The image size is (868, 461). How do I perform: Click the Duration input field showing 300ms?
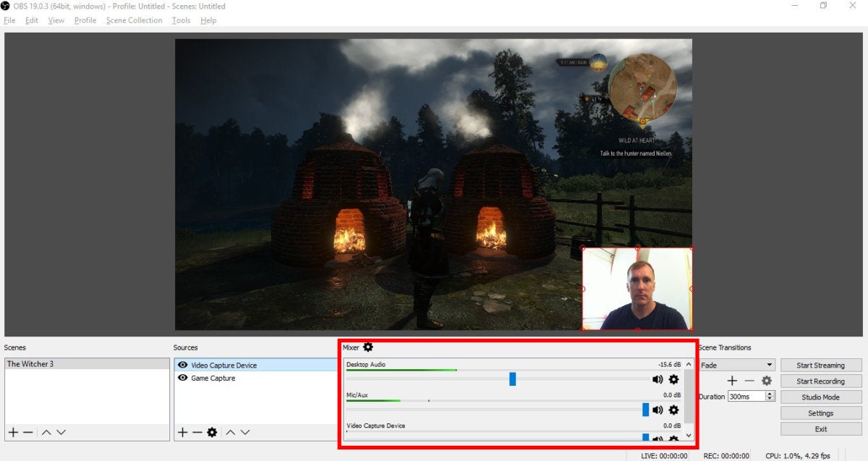pyautogui.click(x=746, y=397)
